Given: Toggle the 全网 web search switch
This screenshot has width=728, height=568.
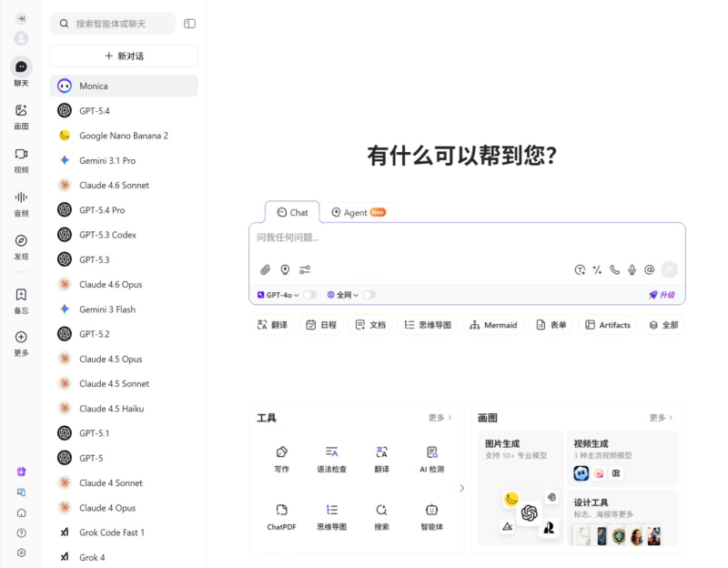Looking at the screenshot, I should (x=369, y=295).
